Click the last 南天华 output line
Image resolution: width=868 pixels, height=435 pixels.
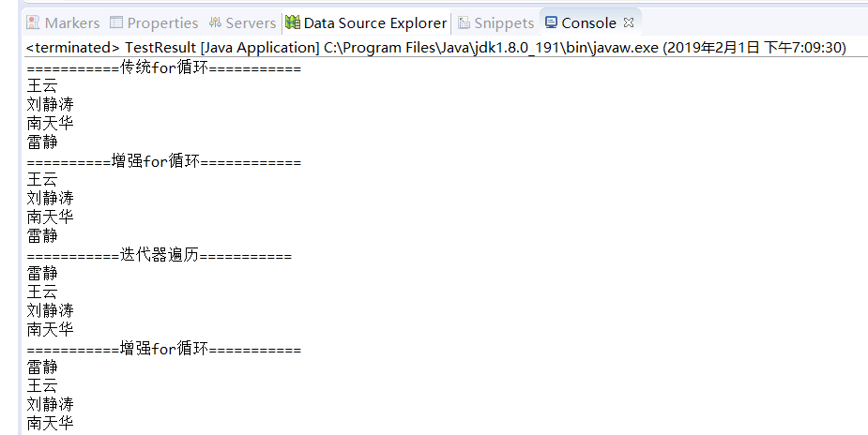click(51, 424)
